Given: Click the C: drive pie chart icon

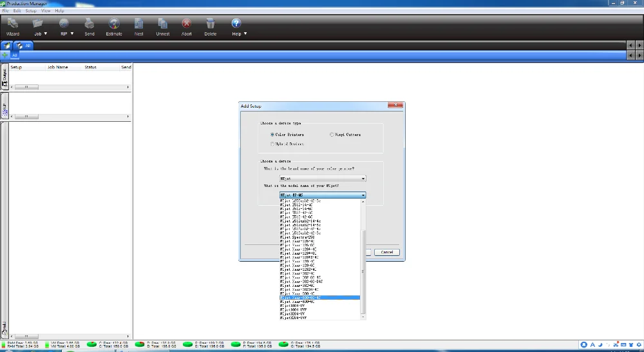Looking at the screenshot, I should click(91, 344).
